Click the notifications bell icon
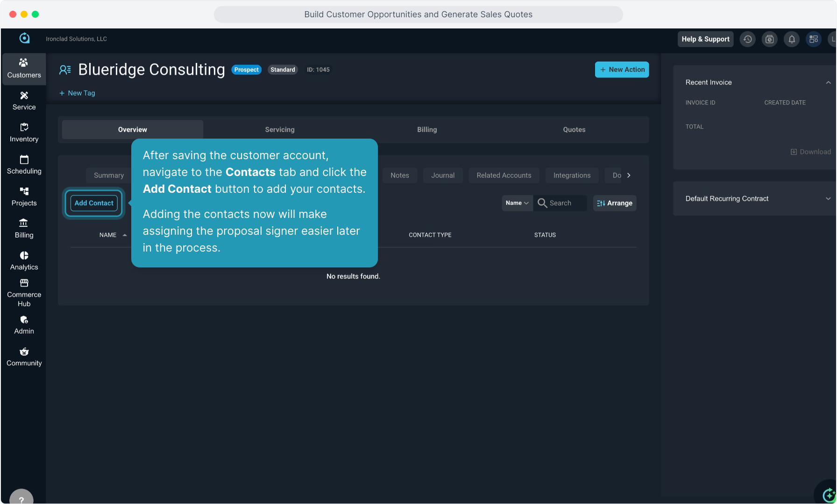Screen dimensions: 837x504 coord(792,39)
